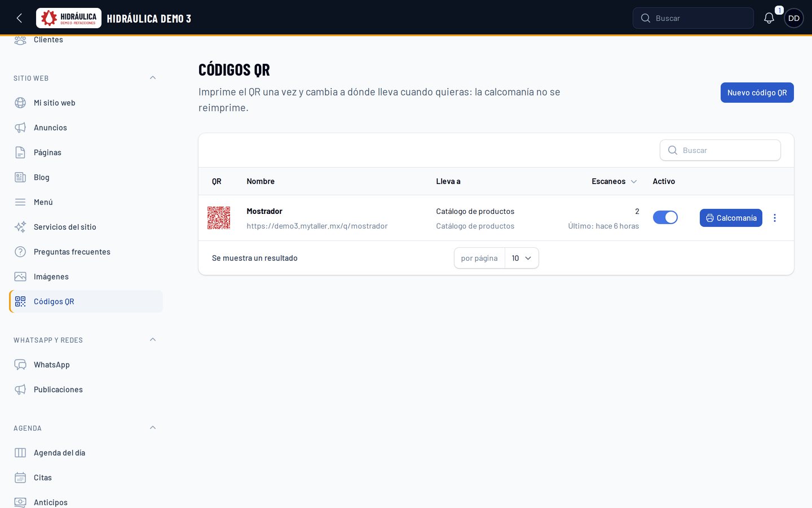Click the Calcomanía print button
This screenshot has width=812, height=508.
731,218
